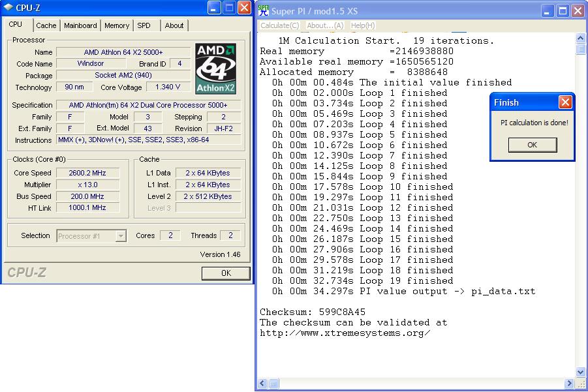
Task: Open the SPD tab
Action: [x=144, y=25]
